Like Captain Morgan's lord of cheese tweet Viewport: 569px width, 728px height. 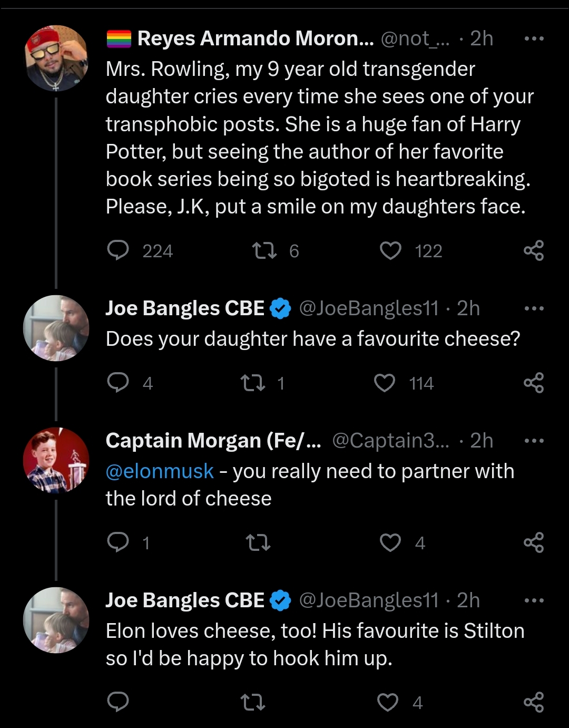[x=390, y=542]
